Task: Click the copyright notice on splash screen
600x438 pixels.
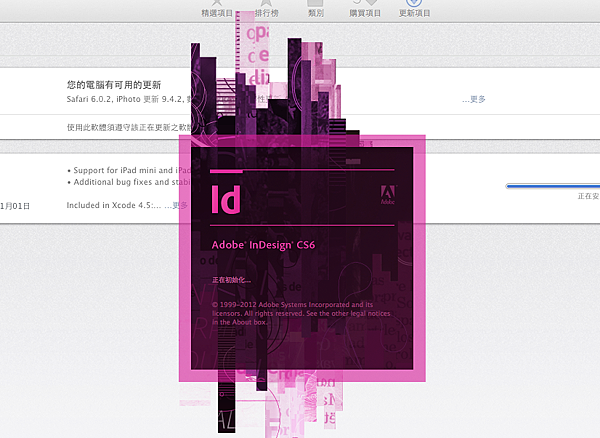Action: (x=301, y=313)
